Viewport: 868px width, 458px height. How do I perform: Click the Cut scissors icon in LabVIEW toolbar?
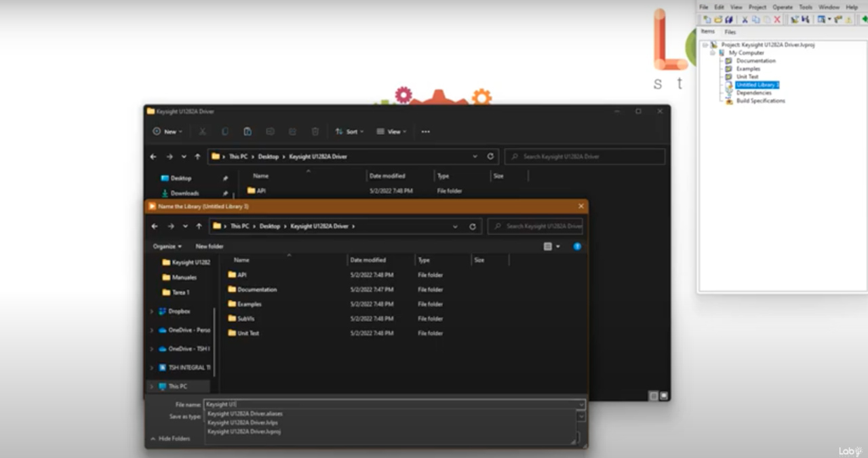[745, 20]
